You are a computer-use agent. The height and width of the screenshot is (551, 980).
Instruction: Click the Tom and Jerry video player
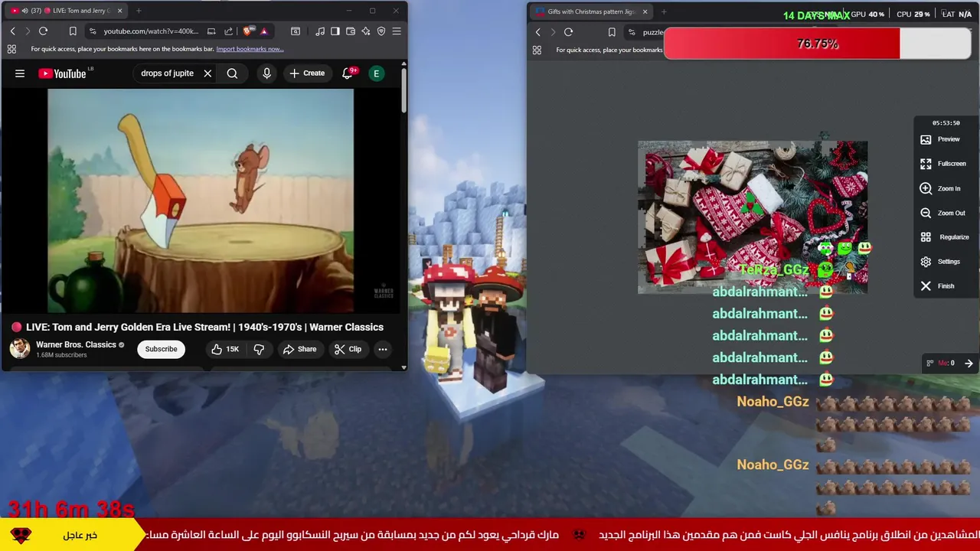(x=201, y=201)
